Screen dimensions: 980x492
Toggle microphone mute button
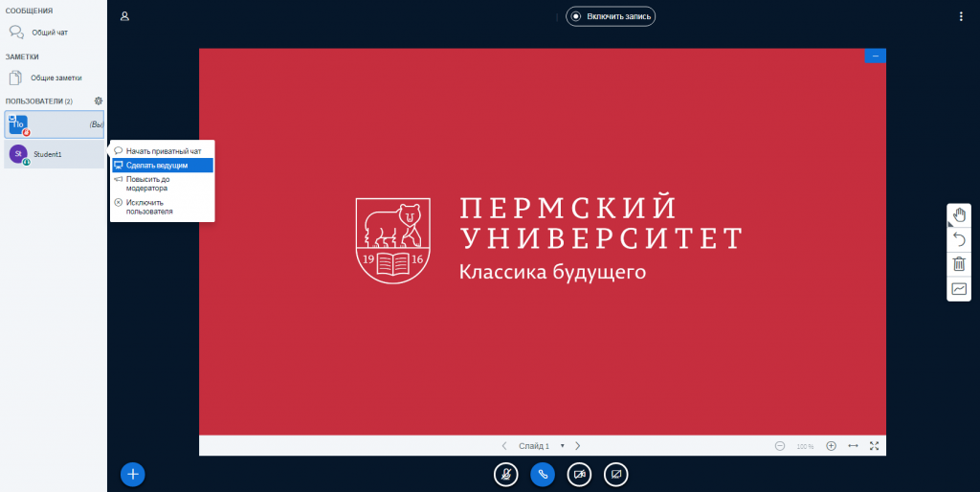point(505,475)
